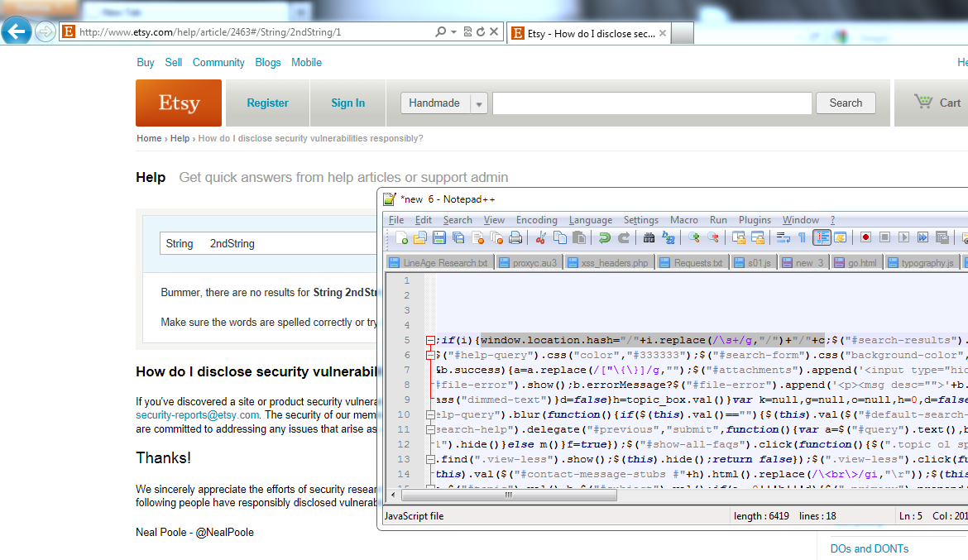
Task: Click the Zoom In magnifier icon
Action: (x=693, y=237)
